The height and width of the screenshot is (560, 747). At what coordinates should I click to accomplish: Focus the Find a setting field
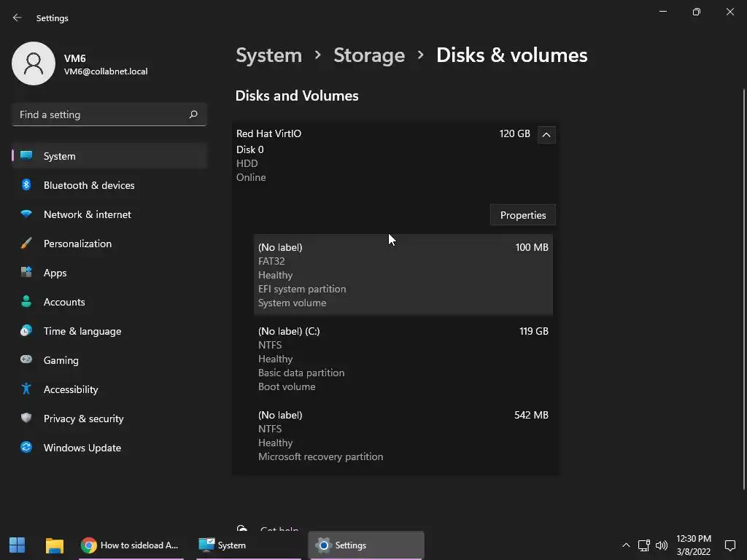[x=101, y=114]
